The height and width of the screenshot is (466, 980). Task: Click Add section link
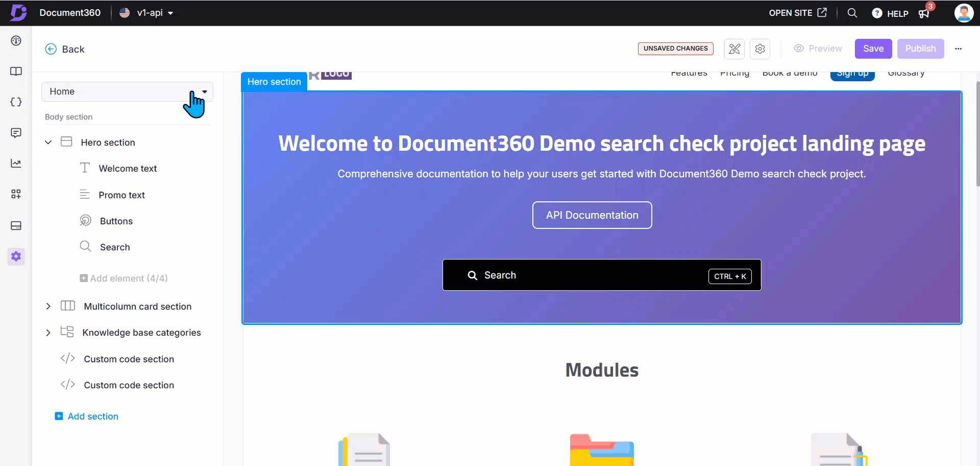point(86,416)
